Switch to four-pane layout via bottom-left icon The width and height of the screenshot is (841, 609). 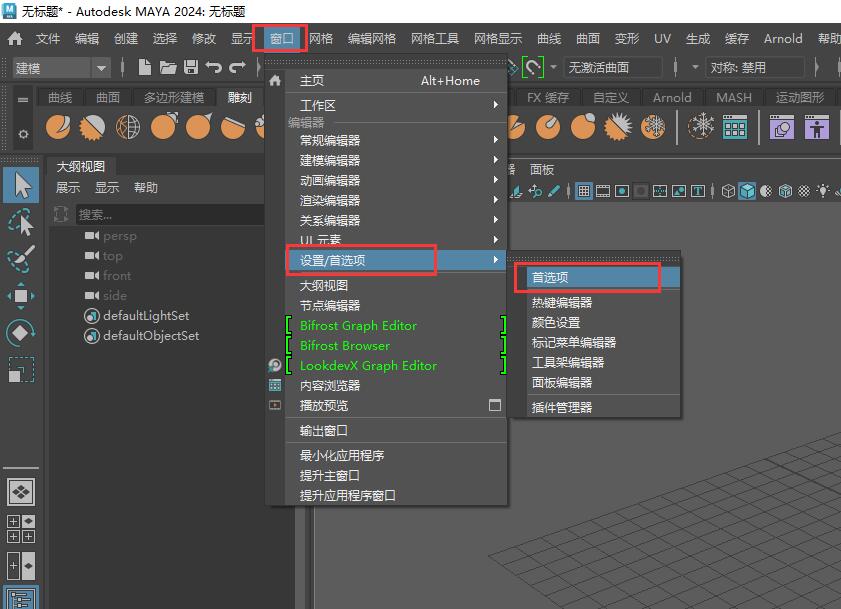tap(20, 528)
